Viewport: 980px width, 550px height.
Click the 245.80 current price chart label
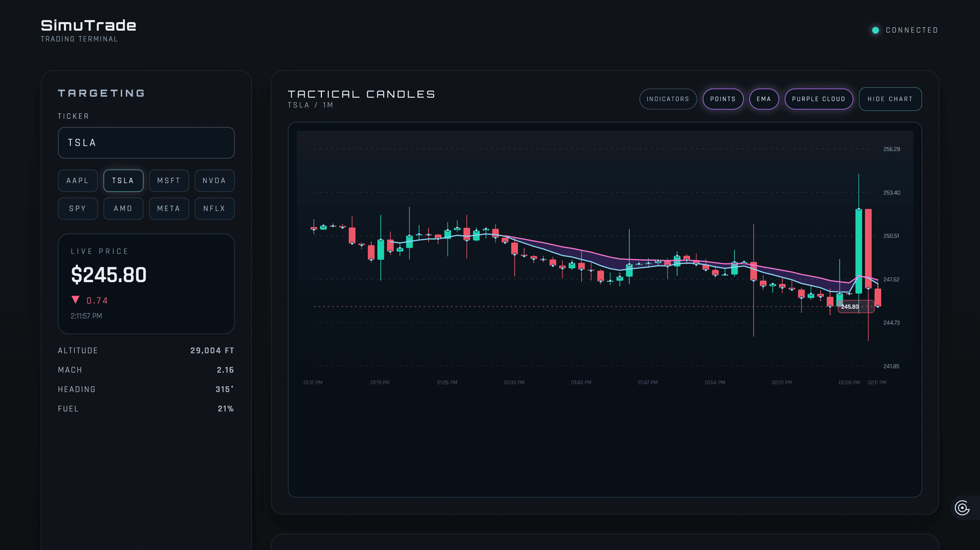[x=856, y=306]
